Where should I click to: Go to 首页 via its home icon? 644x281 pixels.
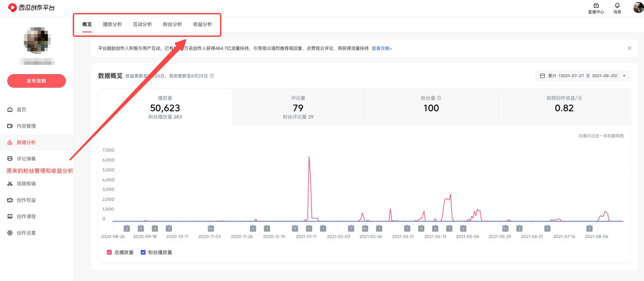coord(10,110)
